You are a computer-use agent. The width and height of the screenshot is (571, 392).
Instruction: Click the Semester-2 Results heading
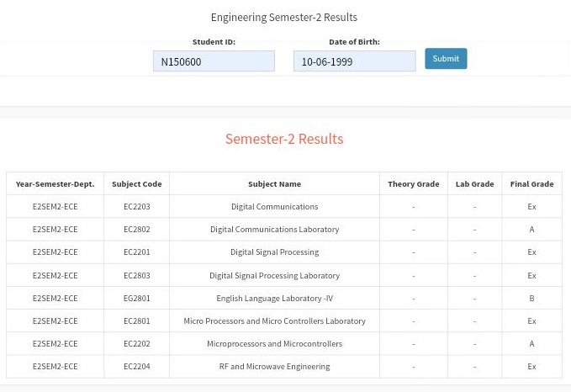coord(283,139)
